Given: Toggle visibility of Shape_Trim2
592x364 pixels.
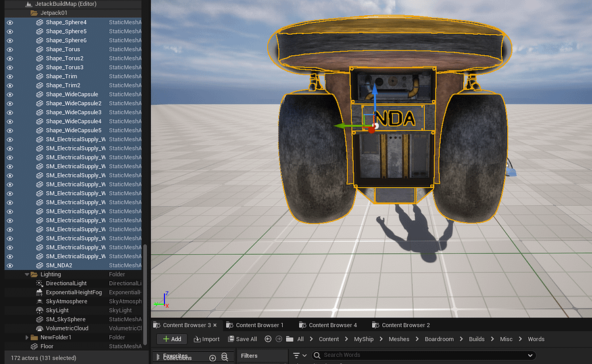Looking at the screenshot, I should [10, 85].
